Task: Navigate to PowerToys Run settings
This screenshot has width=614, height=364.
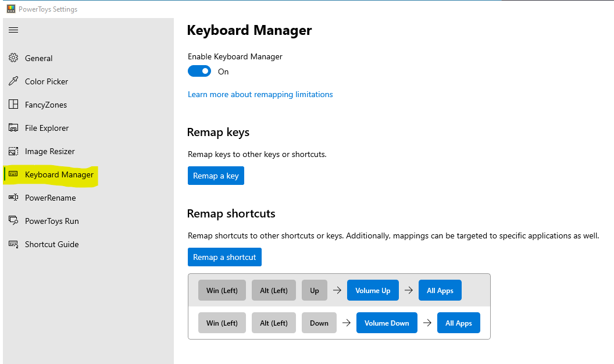Action: (x=88, y=221)
